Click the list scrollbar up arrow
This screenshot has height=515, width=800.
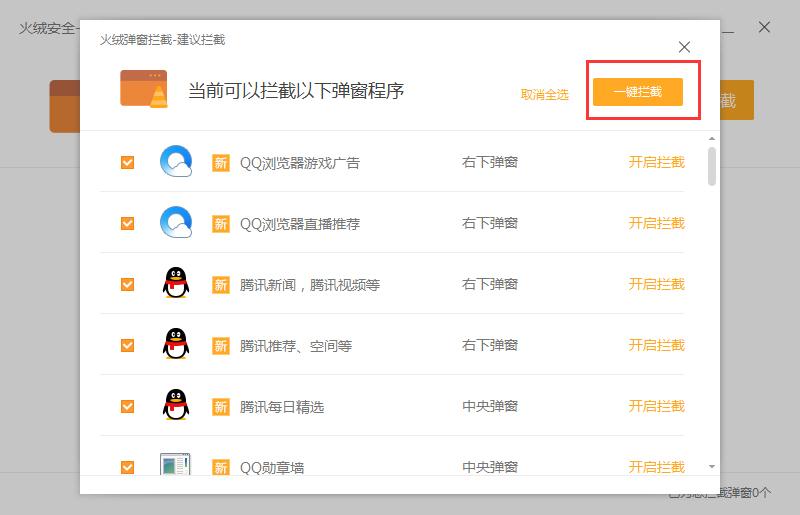pos(712,139)
